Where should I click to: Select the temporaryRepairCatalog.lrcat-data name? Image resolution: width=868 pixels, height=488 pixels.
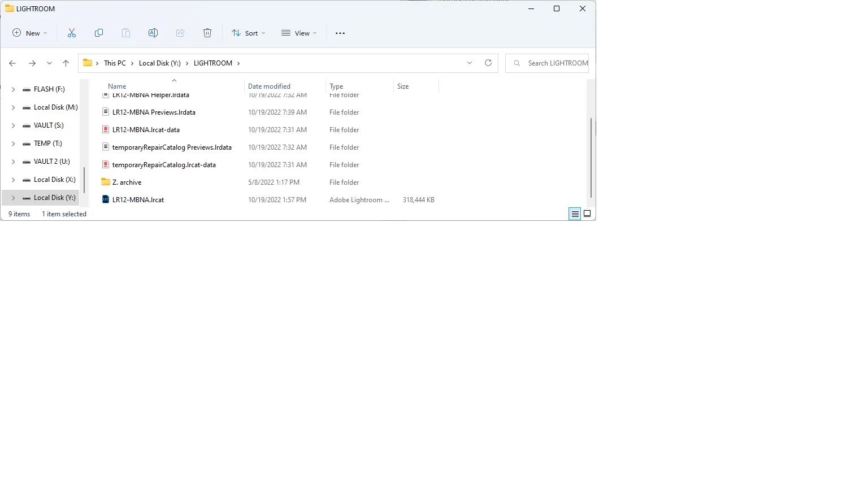coord(164,165)
